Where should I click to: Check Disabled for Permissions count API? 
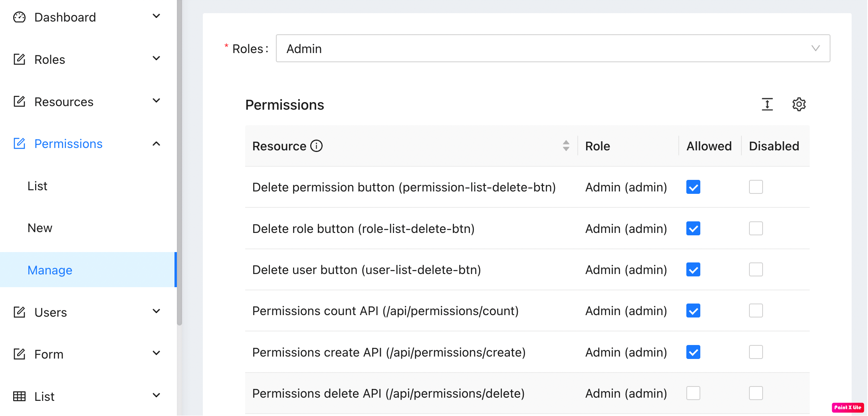pyautogui.click(x=755, y=311)
